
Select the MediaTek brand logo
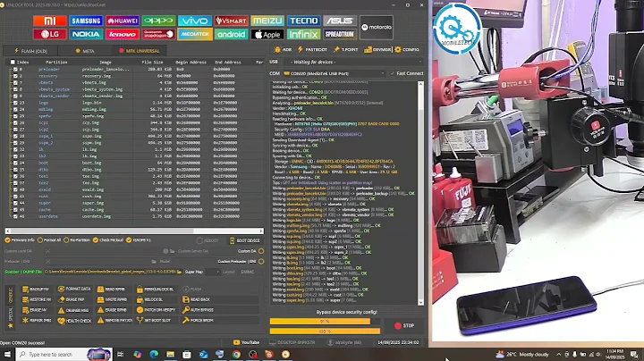click(x=195, y=34)
